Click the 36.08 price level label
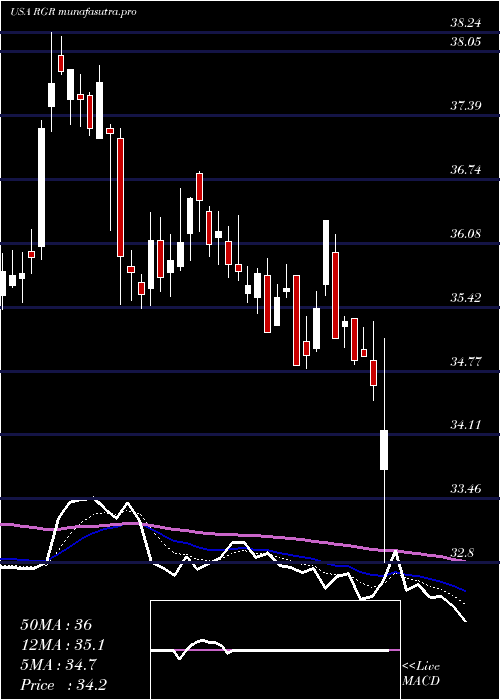This screenshot has width=500, height=700. pos(466,233)
